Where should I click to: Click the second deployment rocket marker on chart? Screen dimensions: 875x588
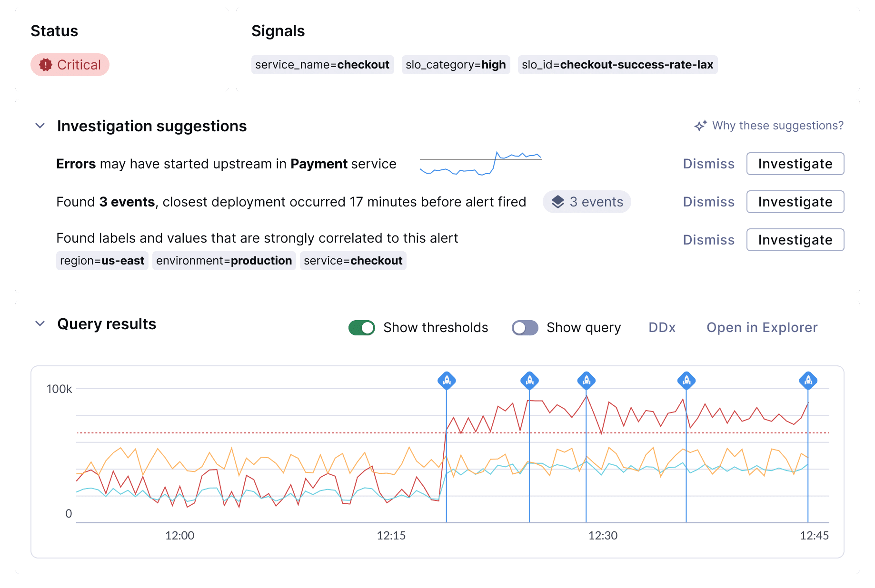529,381
